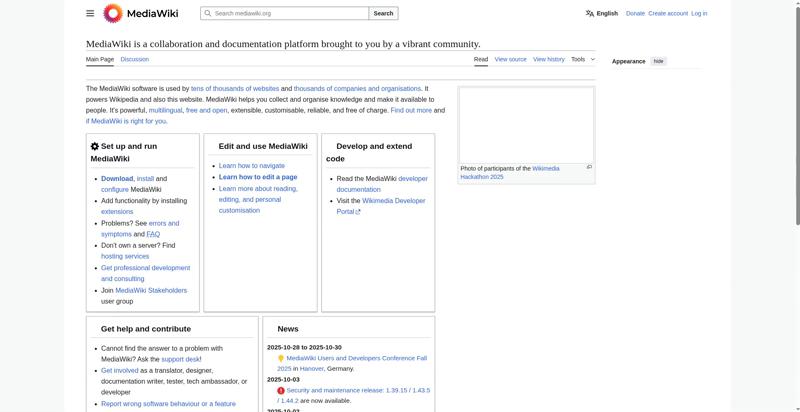
Task: Open the hamburger main menu
Action: 90,13
